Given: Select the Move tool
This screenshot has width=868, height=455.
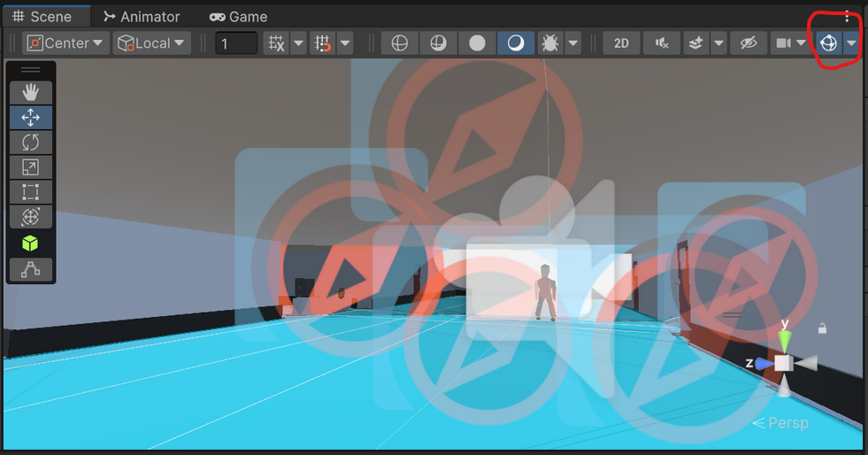Looking at the screenshot, I should click(x=30, y=118).
